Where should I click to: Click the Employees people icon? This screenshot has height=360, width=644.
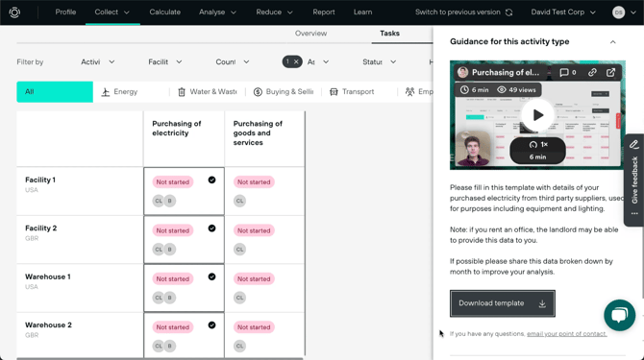tap(409, 92)
